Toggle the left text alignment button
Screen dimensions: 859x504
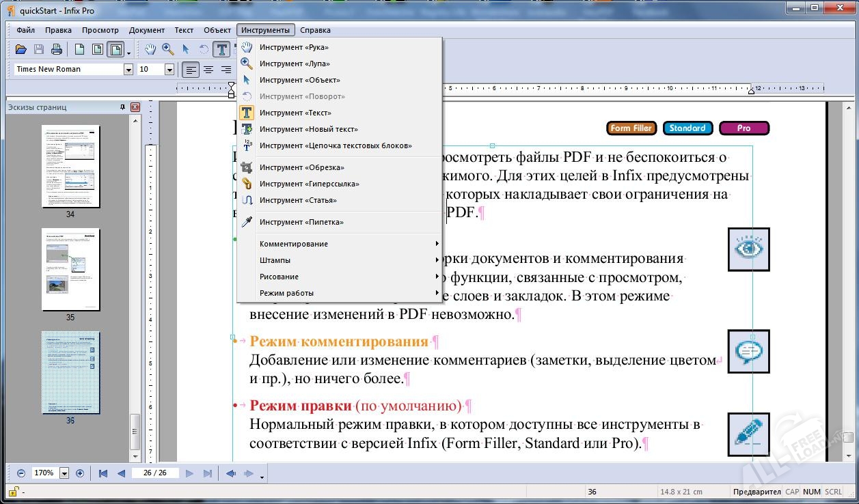tap(191, 69)
